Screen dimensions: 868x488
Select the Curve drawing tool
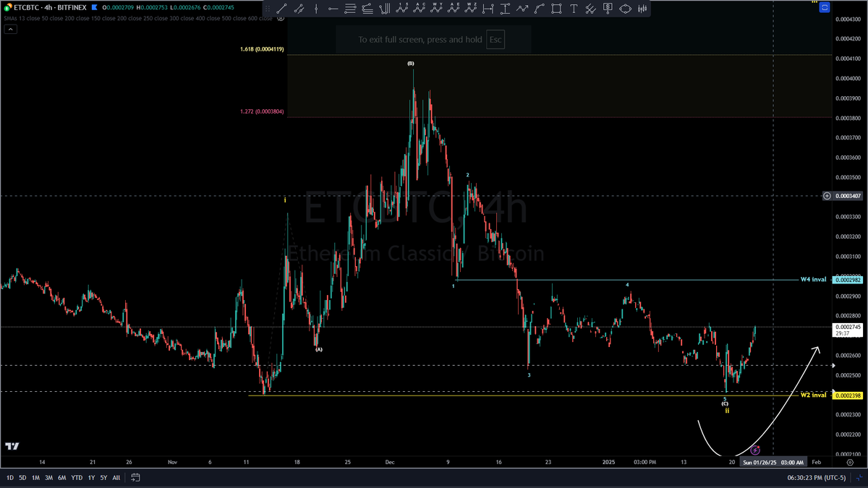click(540, 9)
